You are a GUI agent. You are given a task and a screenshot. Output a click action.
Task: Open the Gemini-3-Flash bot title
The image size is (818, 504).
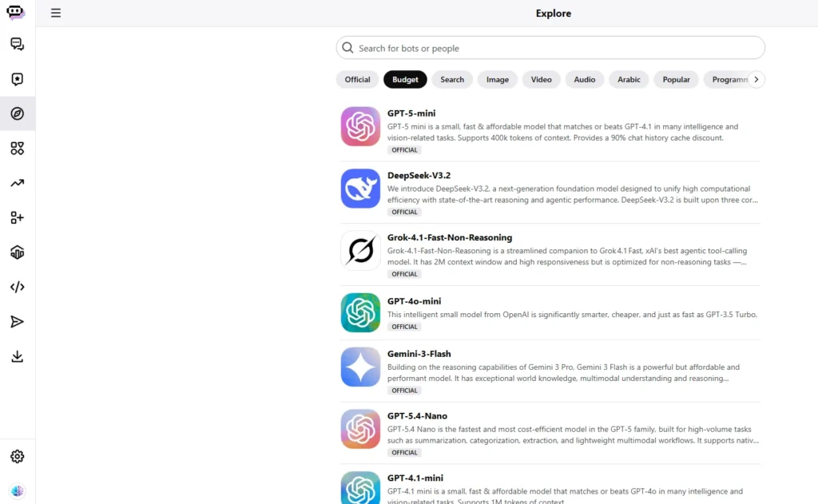point(419,354)
